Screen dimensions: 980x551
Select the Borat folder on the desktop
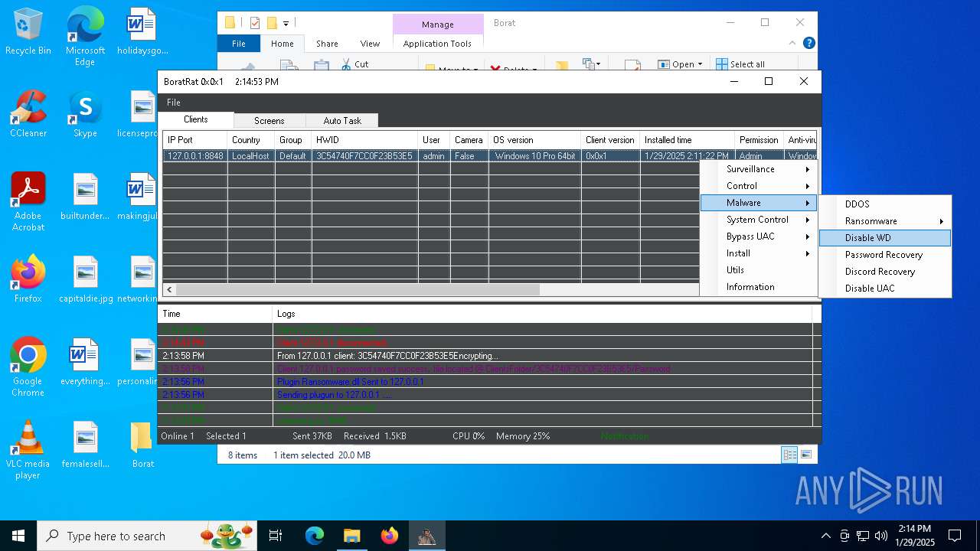click(x=142, y=445)
